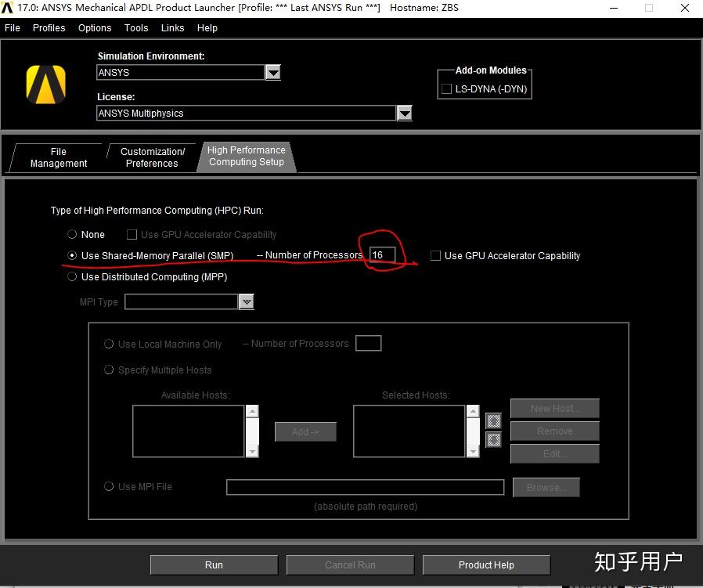Viewport: 703px width, 588px height.
Task: Click the Add -> hosts button
Action: coord(305,431)
